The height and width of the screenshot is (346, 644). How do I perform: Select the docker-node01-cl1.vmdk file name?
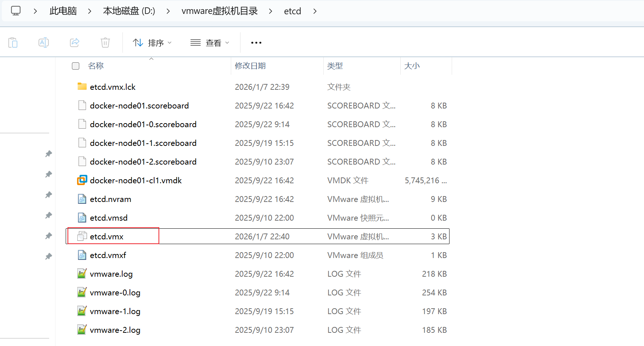click(x=136, y=180)
